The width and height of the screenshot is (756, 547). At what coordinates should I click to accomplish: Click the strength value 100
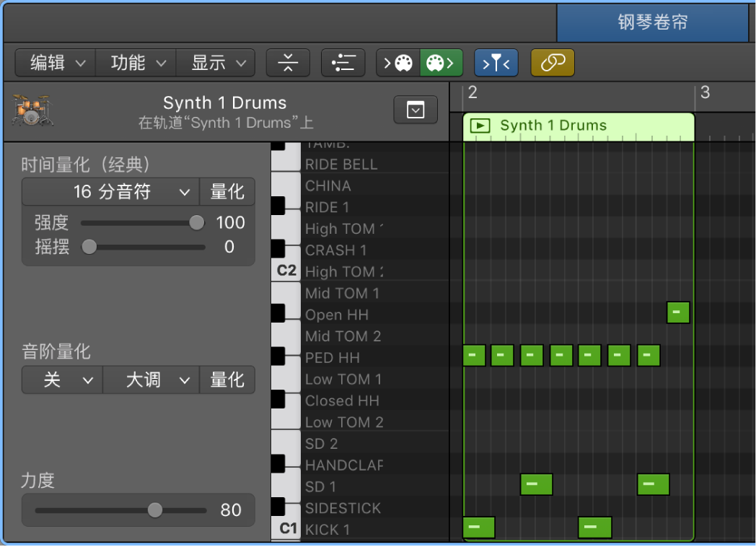point(230,222)
